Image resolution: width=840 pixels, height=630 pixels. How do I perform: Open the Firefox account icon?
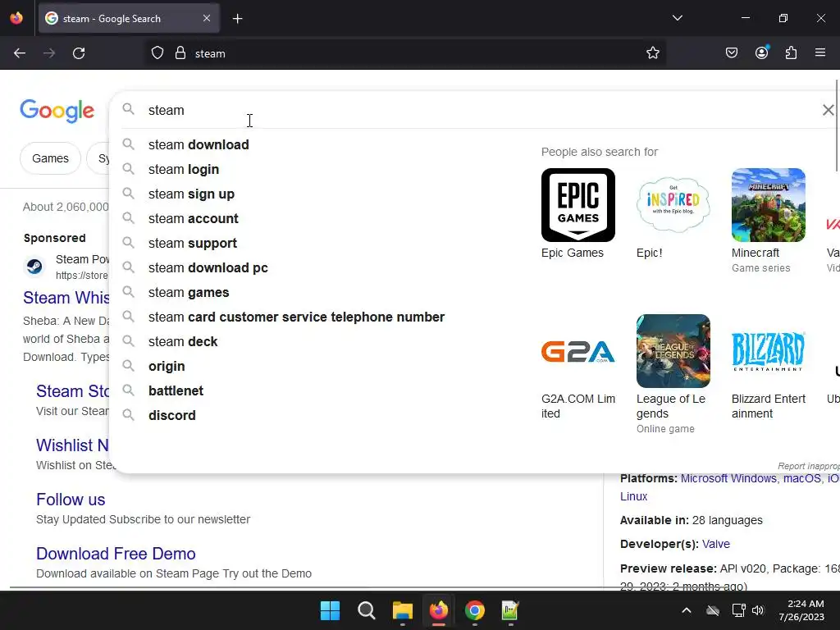click(761, 52)
